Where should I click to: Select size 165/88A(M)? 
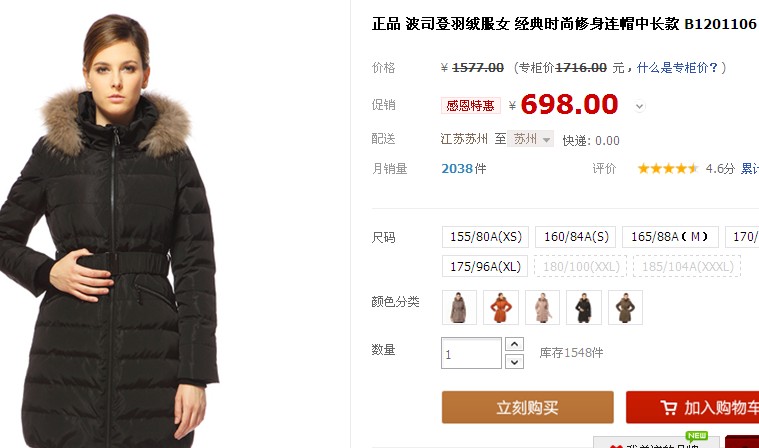click(670, 237)
